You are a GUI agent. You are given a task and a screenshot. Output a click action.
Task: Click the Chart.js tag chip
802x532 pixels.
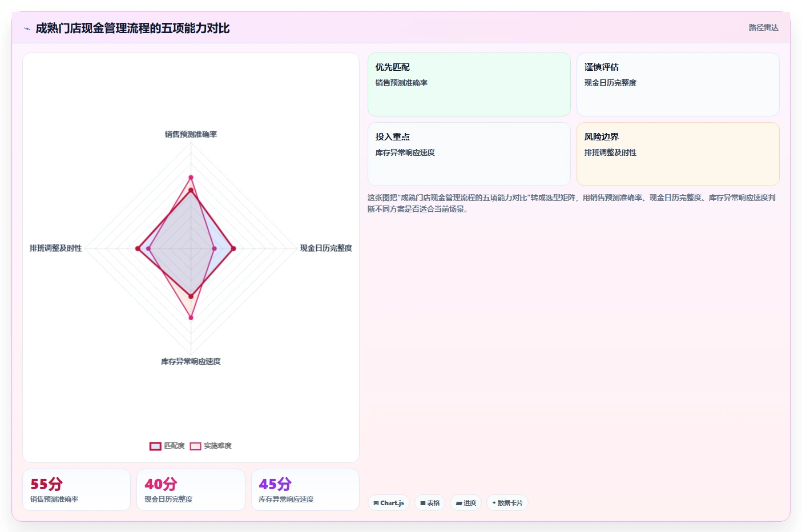[389, 503]
